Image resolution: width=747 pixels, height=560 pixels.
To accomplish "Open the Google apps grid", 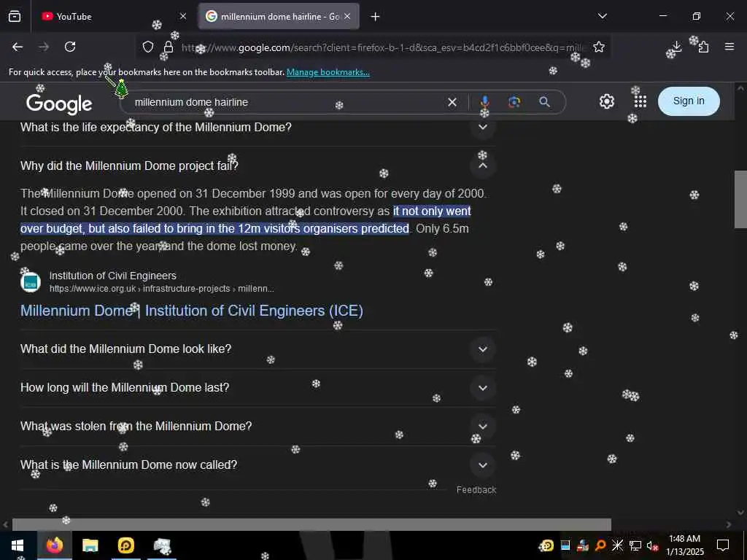I will 640,101.
